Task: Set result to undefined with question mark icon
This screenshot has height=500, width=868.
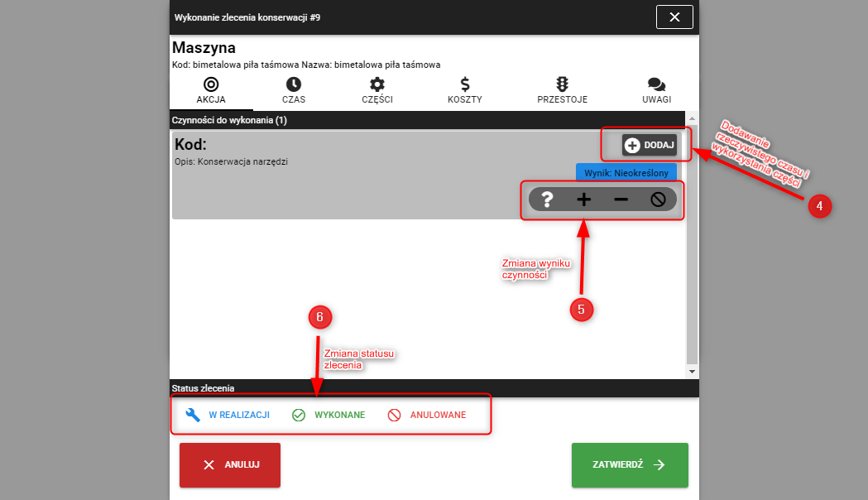Action: (x=547, y=200)
